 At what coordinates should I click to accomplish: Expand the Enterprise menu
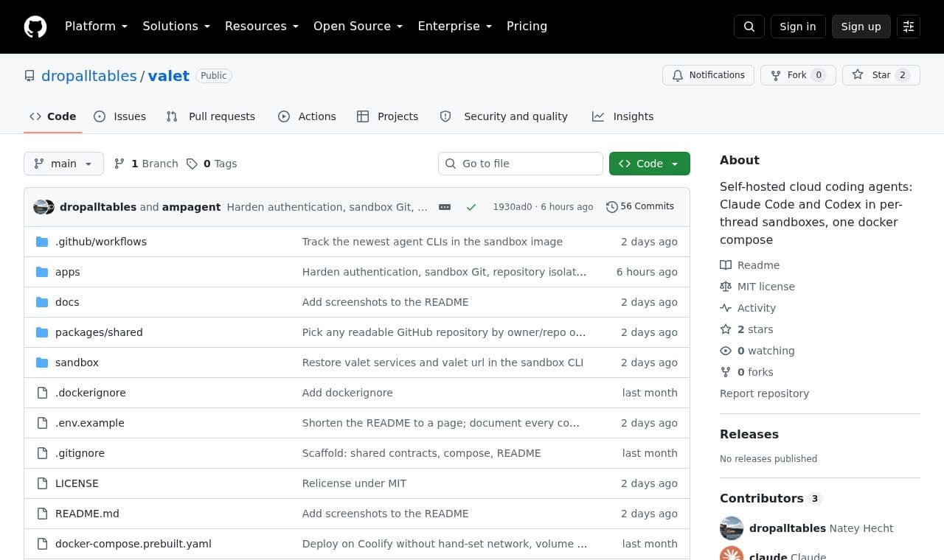(x=455, y=27)
